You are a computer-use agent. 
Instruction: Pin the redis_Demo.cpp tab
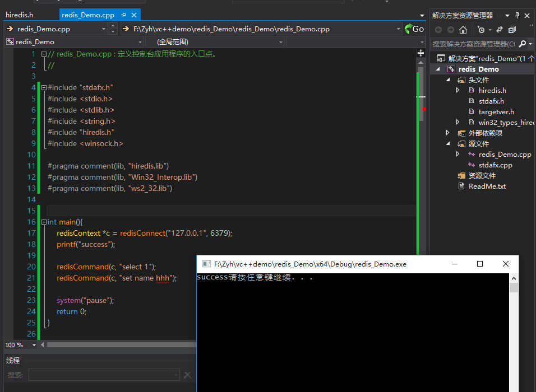pyautogui.click(x=123, y=15)
